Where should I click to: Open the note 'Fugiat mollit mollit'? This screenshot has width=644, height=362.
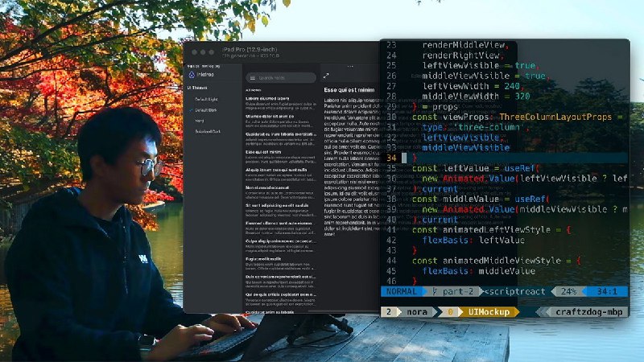click(263, 257)
